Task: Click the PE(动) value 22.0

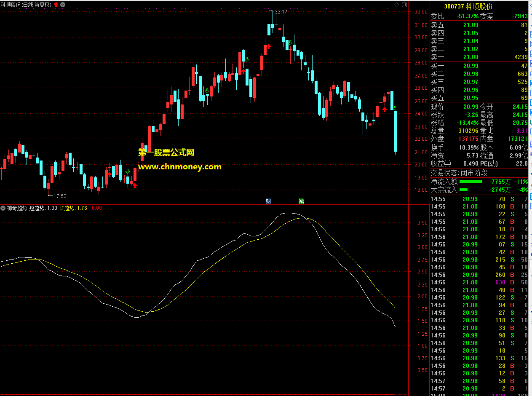Action: [x=522, y=163]
